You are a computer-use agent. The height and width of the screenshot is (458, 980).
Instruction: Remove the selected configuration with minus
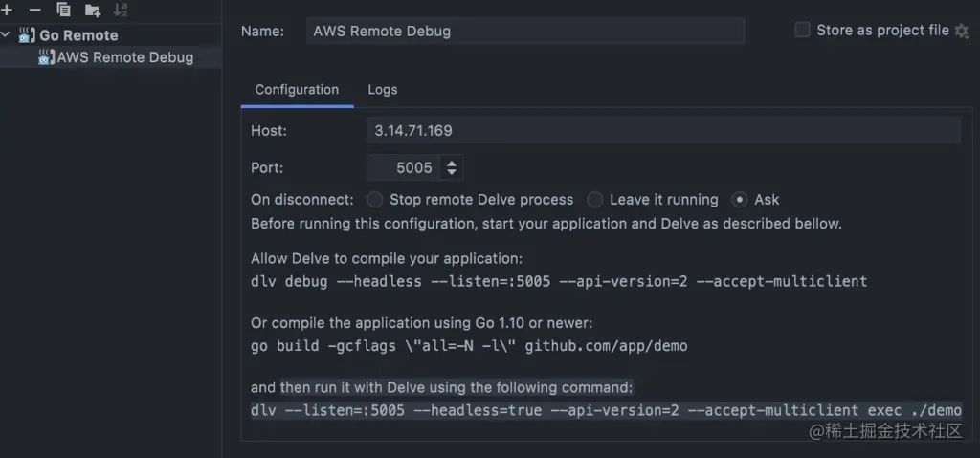click(35, 10)
